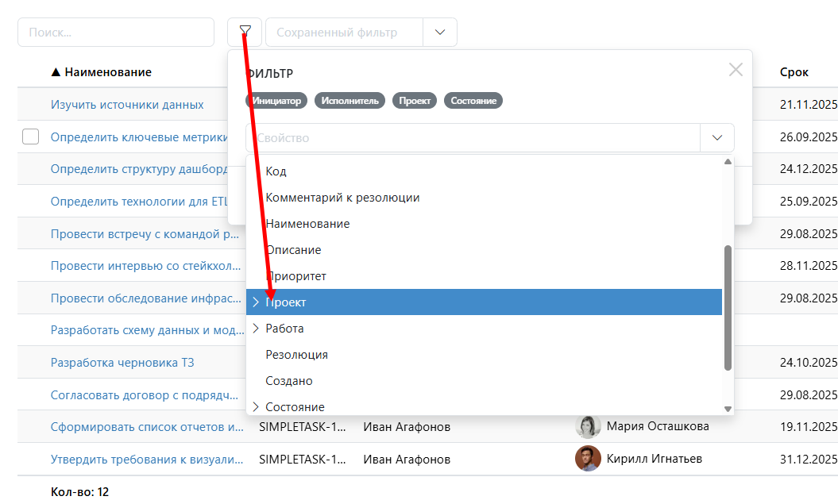The image size is (838, 504).
Task: Click Мария Осташкова name
Action: 658,426
